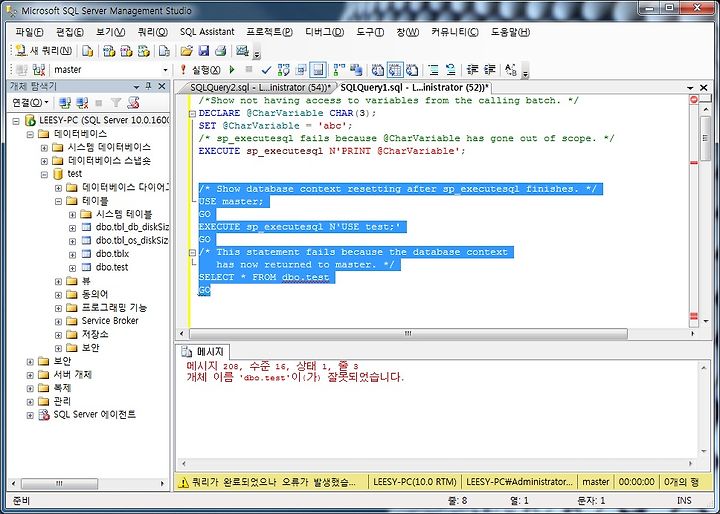
Task: Open the 연결 dropdown in Object Explorer
Action: 30,102
